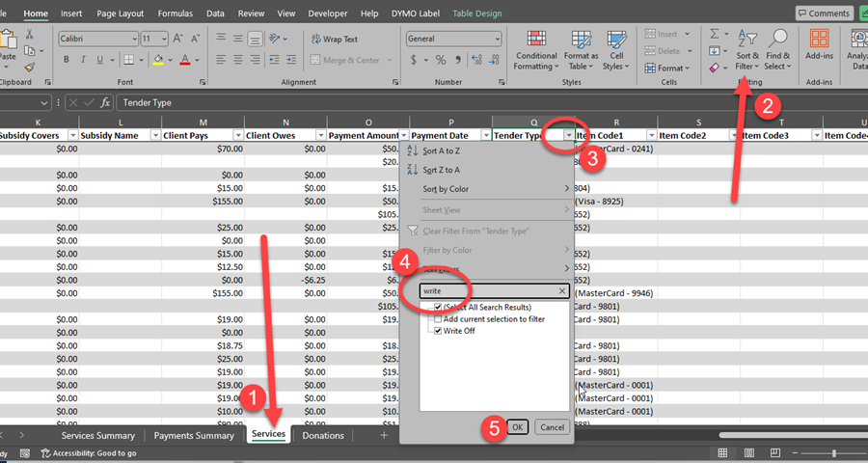Open Cell Styles gallery
Image resolution: width=868 pixels, height=463 pixels.
pos(614,48)
